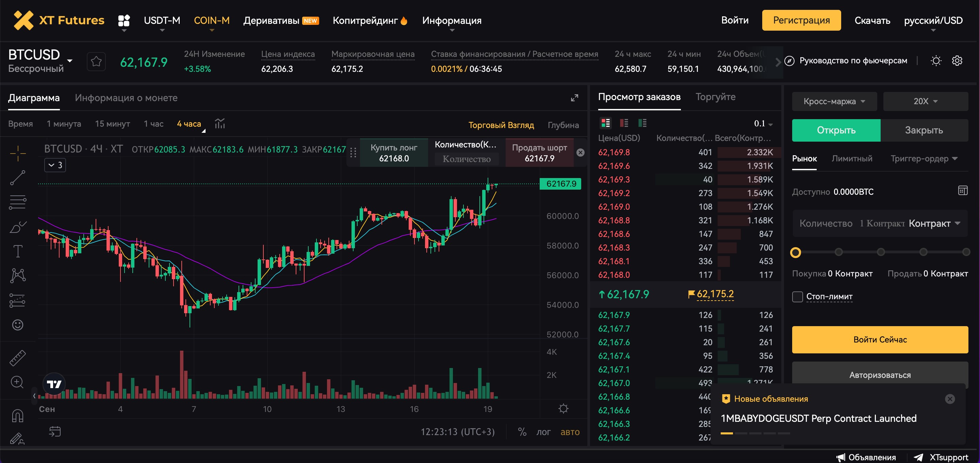Open the apps grid menu icon
Image resolution: width=980 pixels, height=463 pixels.
click(x=124, y=20)
